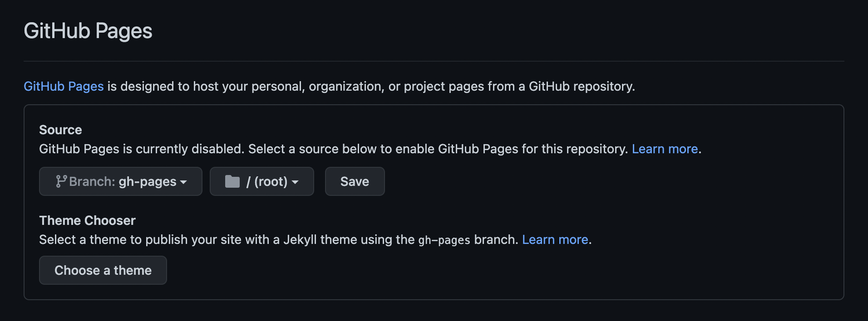868x321 pixels.
Task: Click the 'GitHub Pages is currently disabled' text
Action: pyautogui.click(x=142, y=149)
